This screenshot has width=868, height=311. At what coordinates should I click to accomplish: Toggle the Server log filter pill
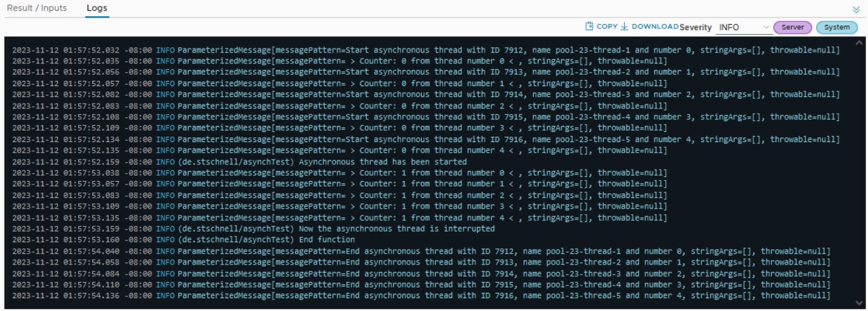tap(793, 28)
